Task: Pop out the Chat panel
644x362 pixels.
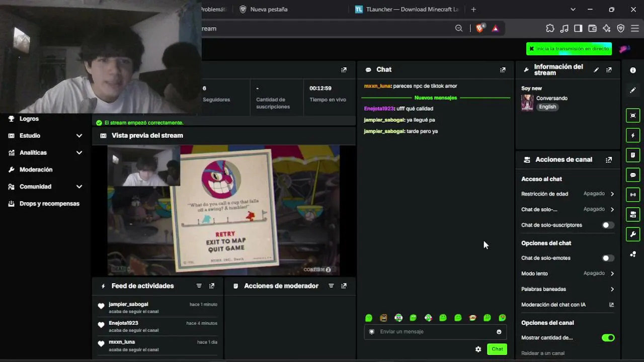Action: (x=503, y=70)
